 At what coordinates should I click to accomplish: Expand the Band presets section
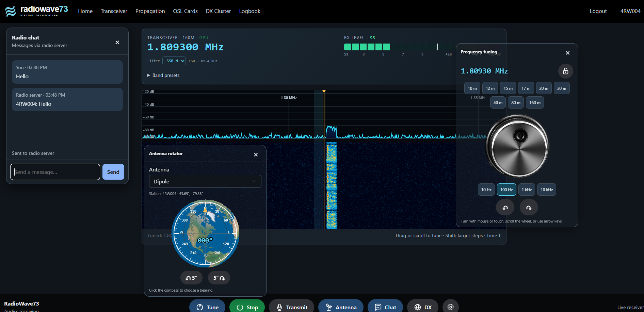click(x=163, y=76)
